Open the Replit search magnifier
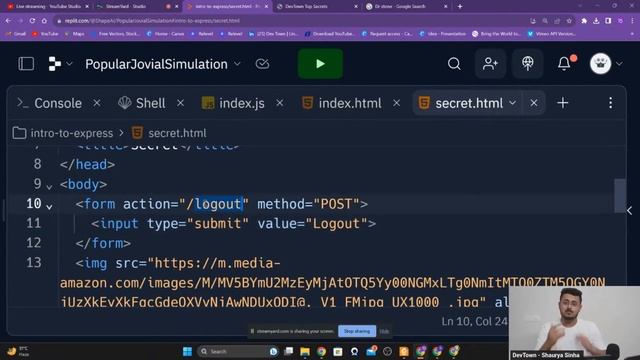Image resolution: width=640 pixels, height=360 pixels. tap(454, 64)
